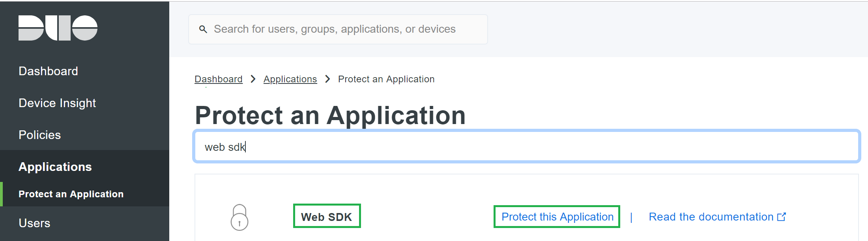Open Device Insight in the sidebar
The height and width of the screenshot is (241, 868).
click(57, 103)
